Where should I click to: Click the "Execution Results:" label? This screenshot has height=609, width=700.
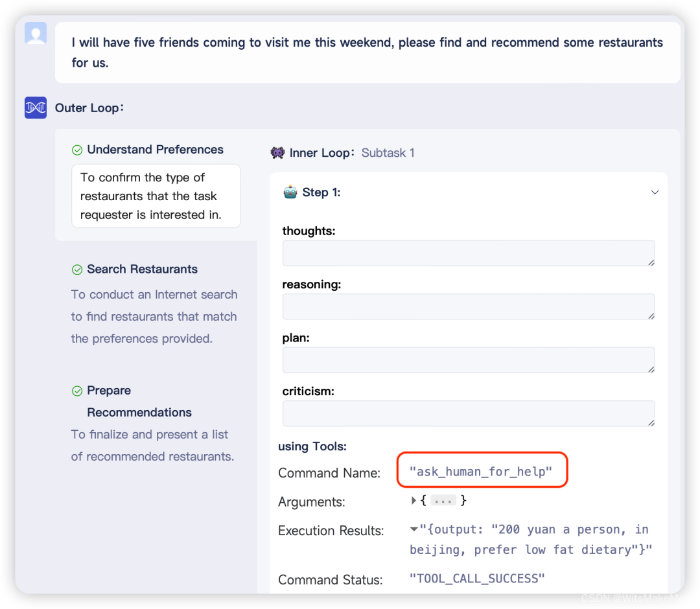point(331,531)
